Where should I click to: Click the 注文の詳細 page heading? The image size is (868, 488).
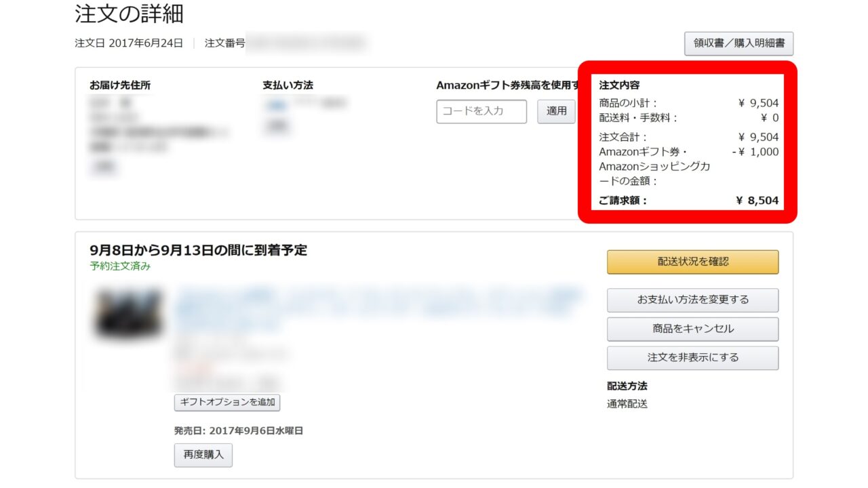(129, 14)
